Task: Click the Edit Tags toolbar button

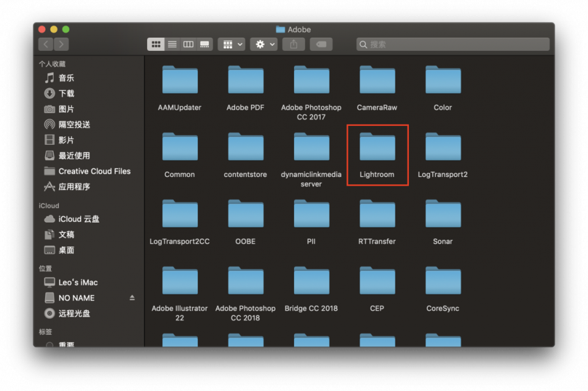Action: (321, 44)
